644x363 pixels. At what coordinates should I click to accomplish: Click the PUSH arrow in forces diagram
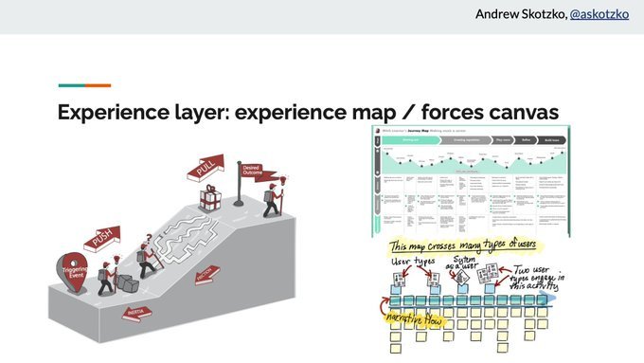click(x=102, y=239)
